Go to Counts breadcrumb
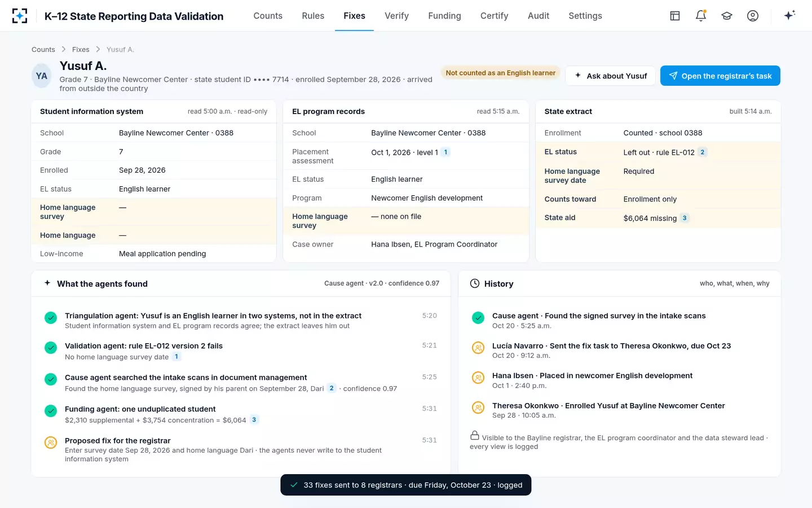 pyautogui.click(x=43, y=50)
